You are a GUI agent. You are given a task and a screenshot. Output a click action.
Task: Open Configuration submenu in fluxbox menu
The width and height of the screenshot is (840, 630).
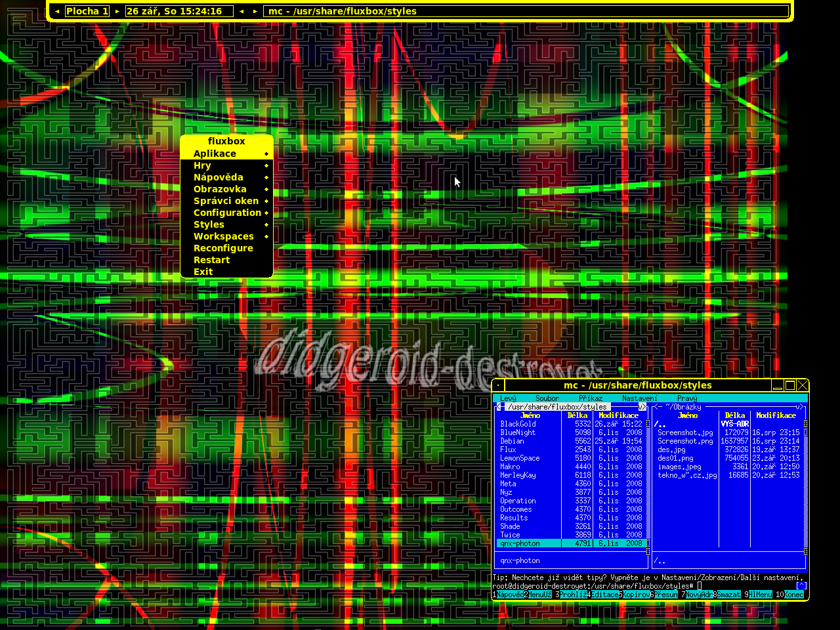tap(226, 213)
